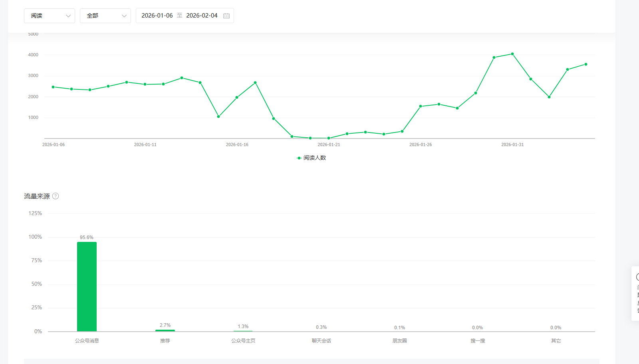Open the 阅读 metric dropdown
The height and width of the screenshot is (364, 639).
(x=50, y=16)
